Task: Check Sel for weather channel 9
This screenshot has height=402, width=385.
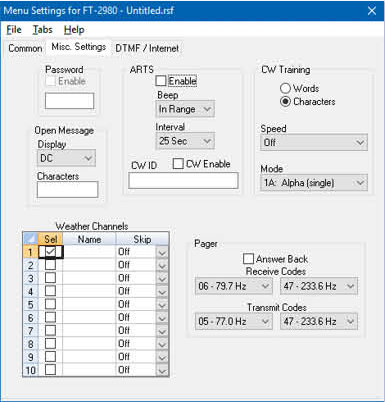Action: click(x=50, y=357)
